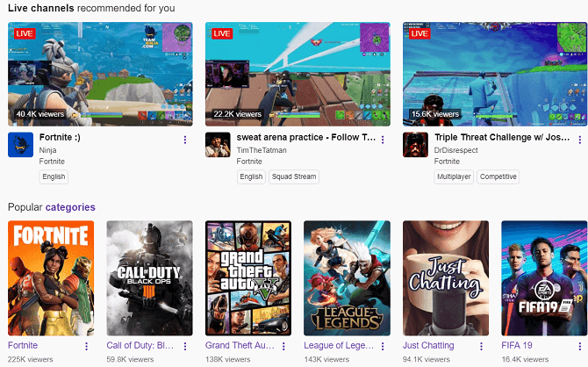Open three-dot menu beside Call of Duty category
This screenshot has width=588, height=367.
pos(184,347)
